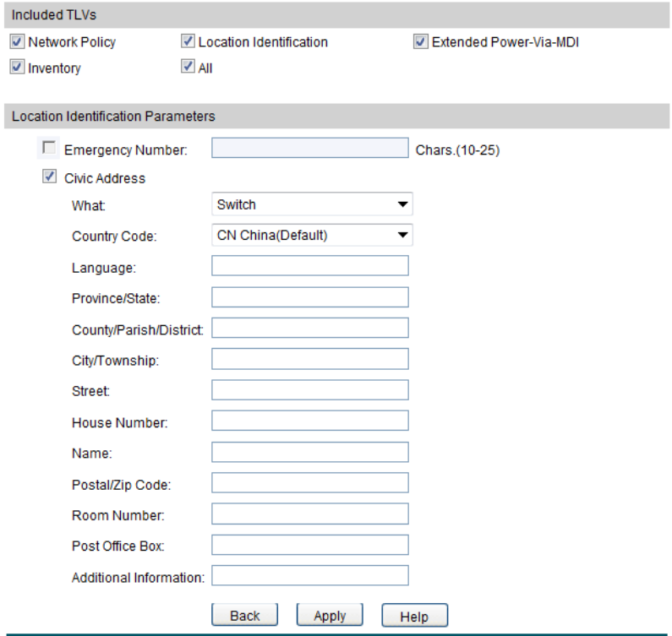Uncheck the Inventory TLV option
672x636 pixels.
18,68
